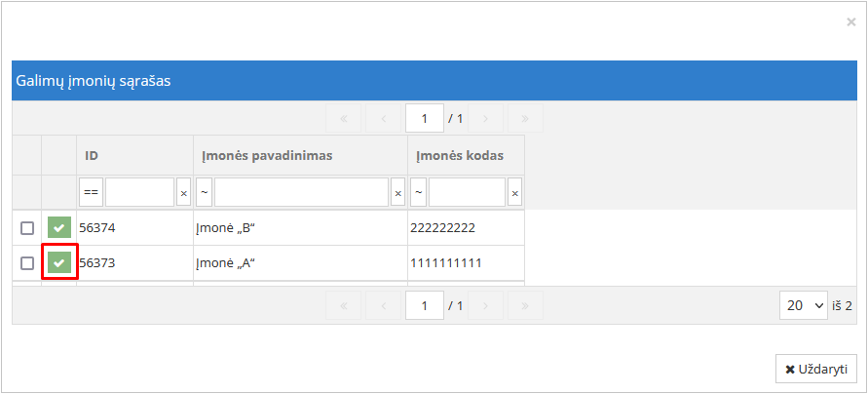Tick the checkbox for row 56374
This screenshot has height=394, width=868.
point(27,228)
